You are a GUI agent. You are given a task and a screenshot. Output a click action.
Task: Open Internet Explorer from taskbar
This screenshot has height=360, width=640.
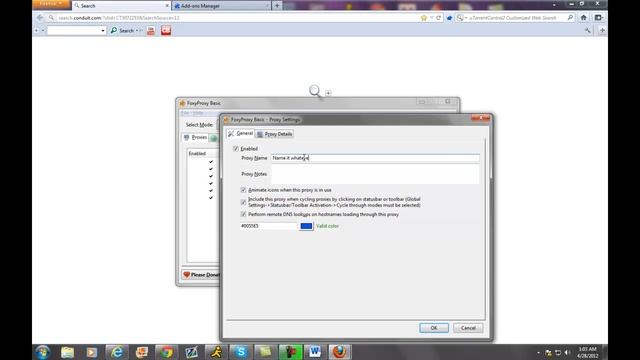(117, 352)
